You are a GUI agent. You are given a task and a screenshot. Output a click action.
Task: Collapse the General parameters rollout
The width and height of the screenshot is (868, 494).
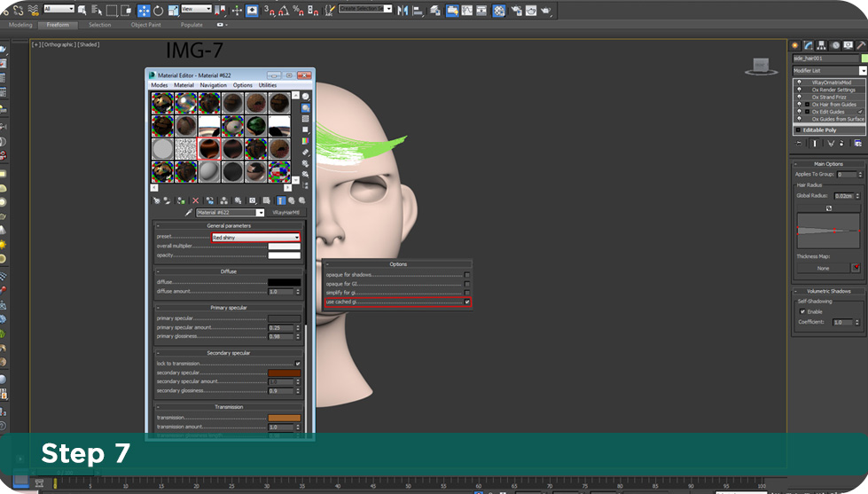tap(229, 226)
